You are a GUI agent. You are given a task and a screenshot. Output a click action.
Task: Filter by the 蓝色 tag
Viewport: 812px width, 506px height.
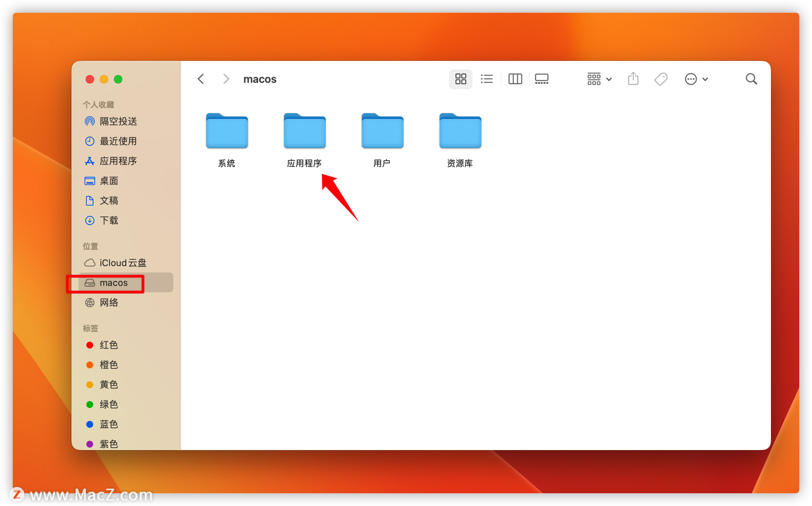click(x=126, y=424)
